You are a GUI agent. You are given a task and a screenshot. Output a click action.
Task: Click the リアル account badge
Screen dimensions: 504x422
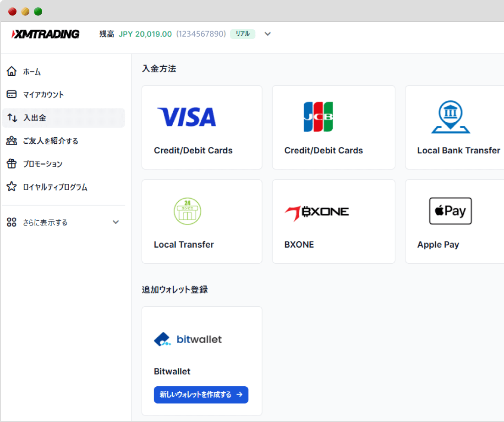[x=243, y=34]
